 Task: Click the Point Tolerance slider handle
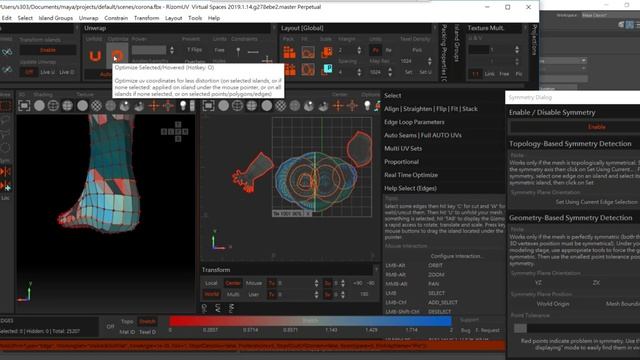pyautogui.click(x=520, y=328)
